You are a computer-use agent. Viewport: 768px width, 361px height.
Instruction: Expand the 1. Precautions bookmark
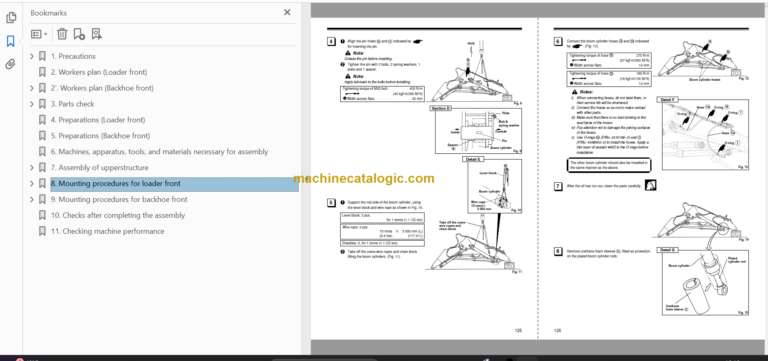32,56
